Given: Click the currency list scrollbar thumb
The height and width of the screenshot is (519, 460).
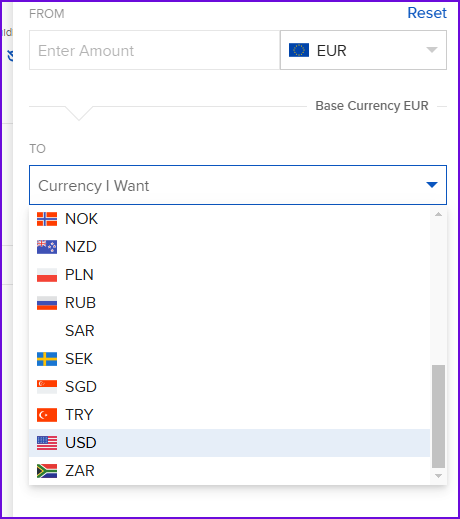Looking at the screenshot, I should (438, 416).
